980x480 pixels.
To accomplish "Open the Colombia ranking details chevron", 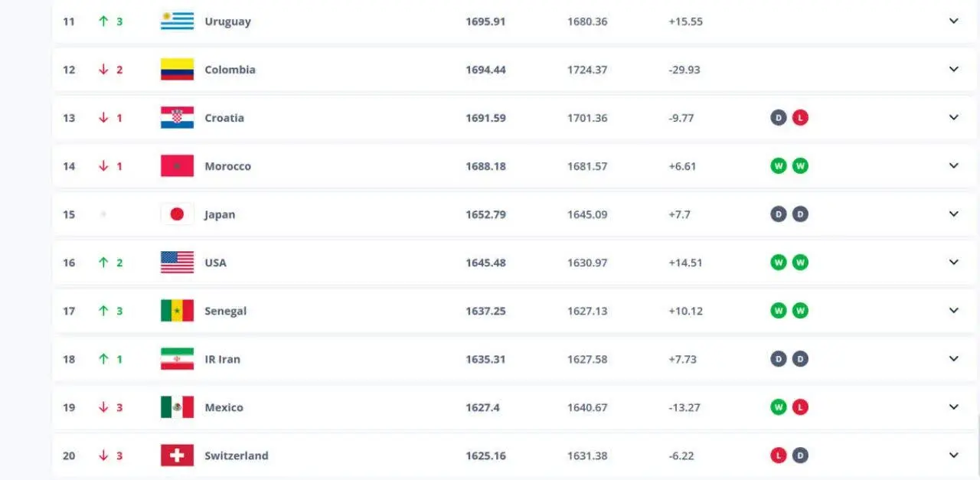I will (953, 70).
